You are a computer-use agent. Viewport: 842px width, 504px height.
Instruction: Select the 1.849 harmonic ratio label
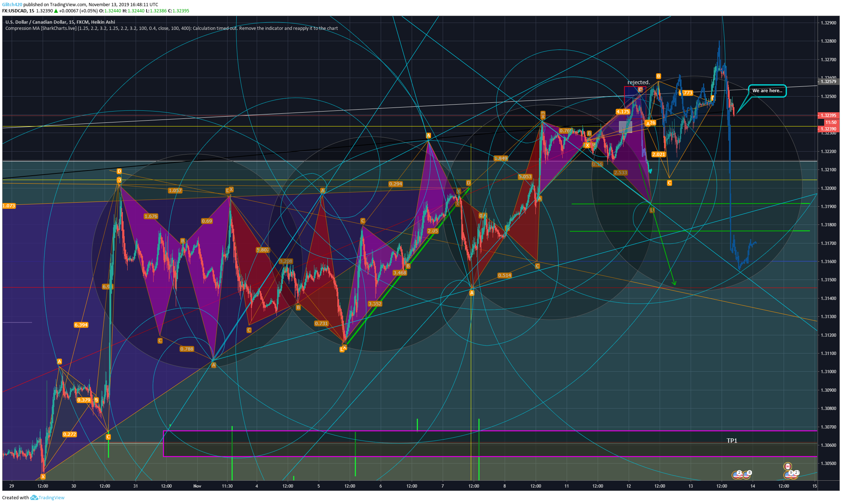point(501,159)
